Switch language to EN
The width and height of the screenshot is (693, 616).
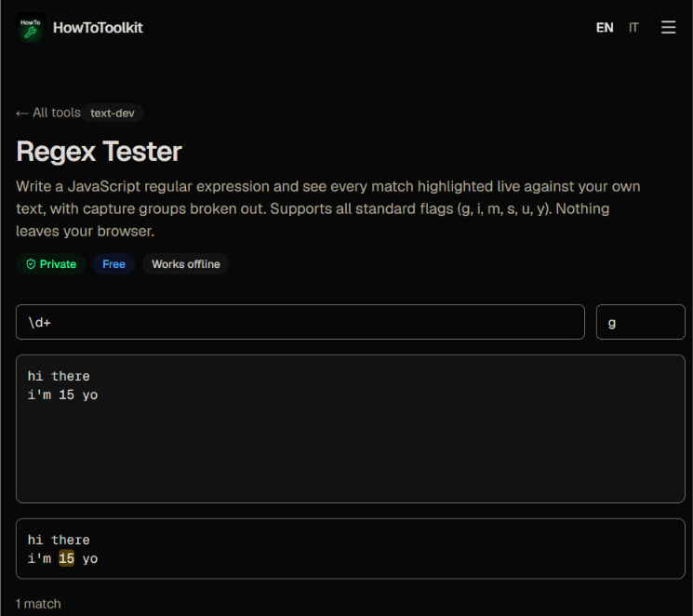605,28
